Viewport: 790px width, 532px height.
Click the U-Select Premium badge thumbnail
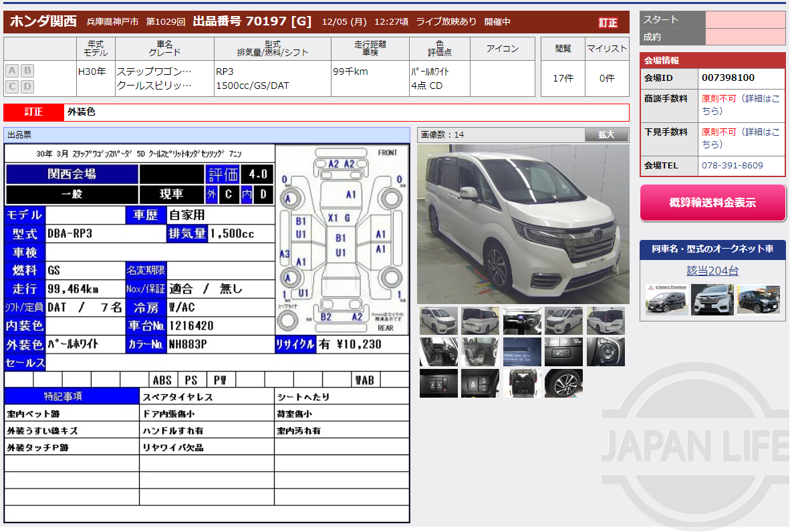pyautogui.click(x=666, y=299)
